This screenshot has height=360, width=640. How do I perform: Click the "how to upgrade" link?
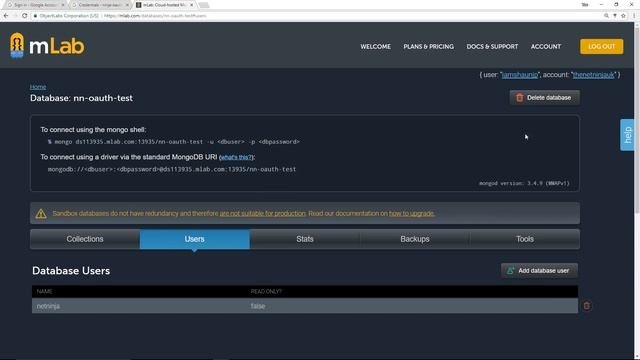tap(411, 213)
